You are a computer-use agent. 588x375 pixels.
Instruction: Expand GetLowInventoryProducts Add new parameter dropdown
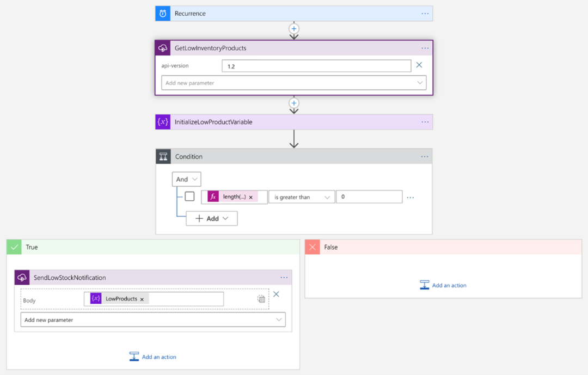pyautogui.click(x=294, y=83)
